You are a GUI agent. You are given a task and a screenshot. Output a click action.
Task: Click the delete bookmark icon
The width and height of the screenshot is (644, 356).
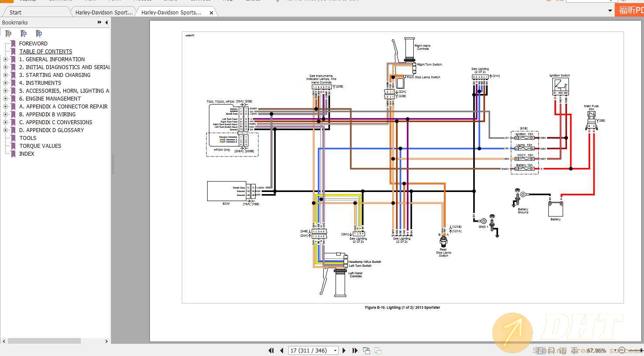point(8,34)
